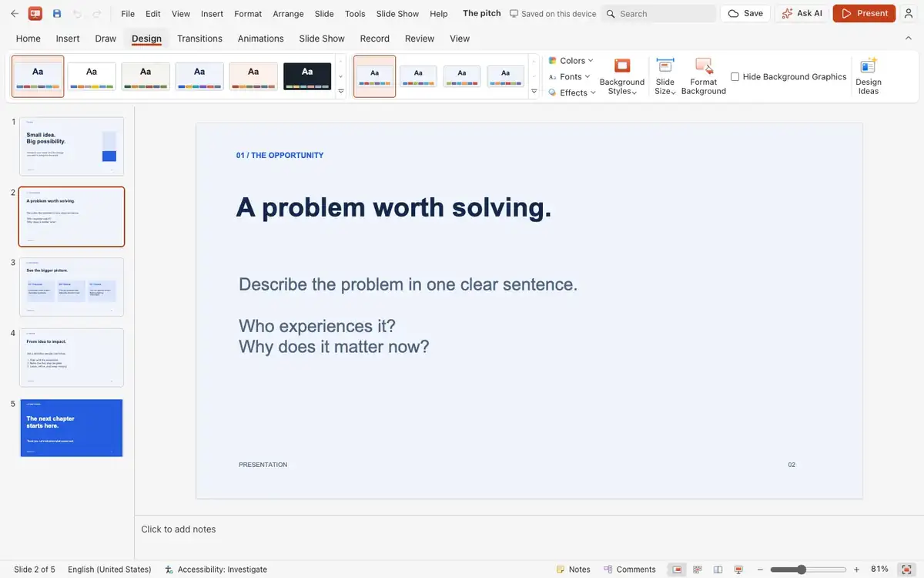Select blue slide 5 thumbnail 'The next chapter'
The image size is (924, 578).
click(x=72, y=428)
